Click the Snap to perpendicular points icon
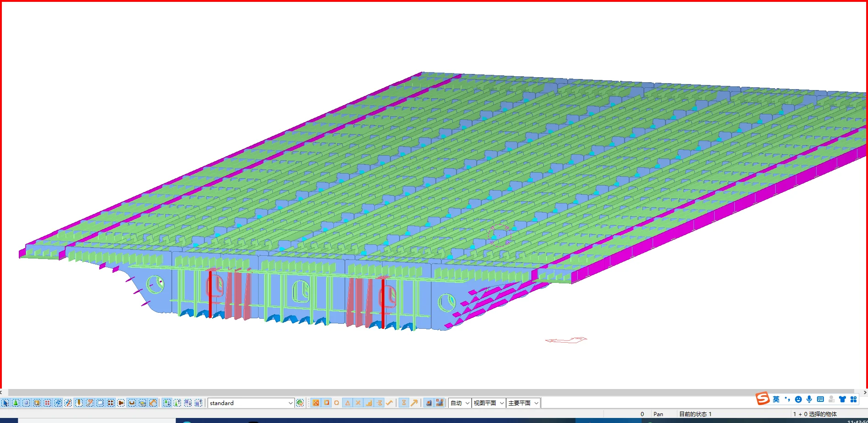The width and height of the screenshot is (868, 423). tap(369, 403)
